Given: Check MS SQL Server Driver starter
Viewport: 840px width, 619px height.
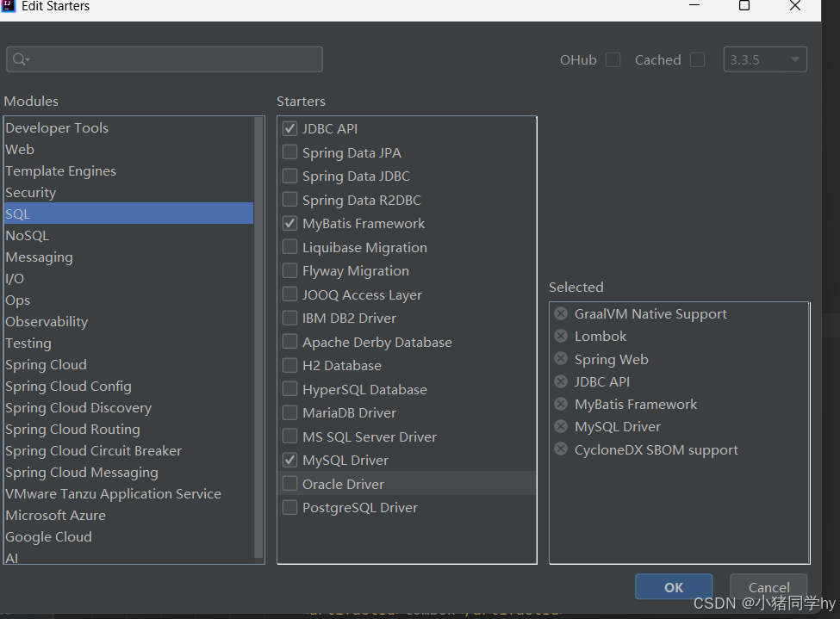Looking at the screenshot, I should (289, 436).
